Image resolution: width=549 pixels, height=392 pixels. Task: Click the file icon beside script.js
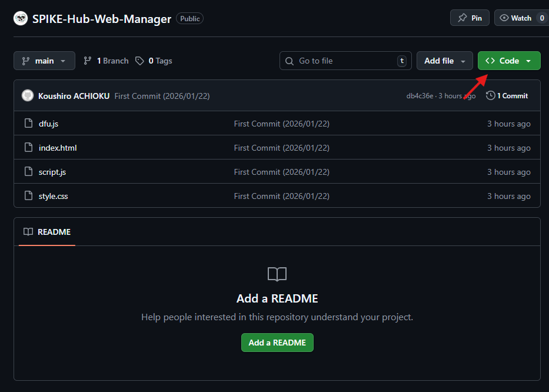pos(28,171)
